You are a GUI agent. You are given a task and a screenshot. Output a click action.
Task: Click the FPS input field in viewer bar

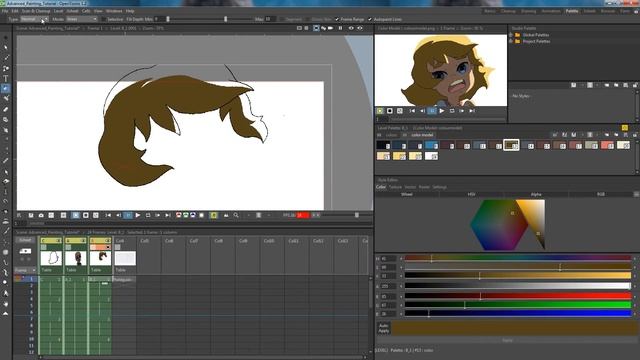pyautogui.click(x=302, y=215)
